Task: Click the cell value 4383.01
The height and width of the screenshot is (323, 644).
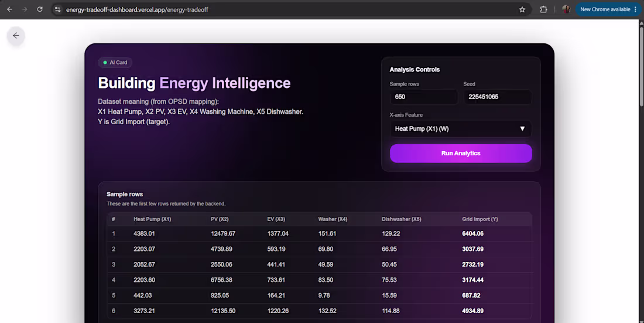Action: 144,234
